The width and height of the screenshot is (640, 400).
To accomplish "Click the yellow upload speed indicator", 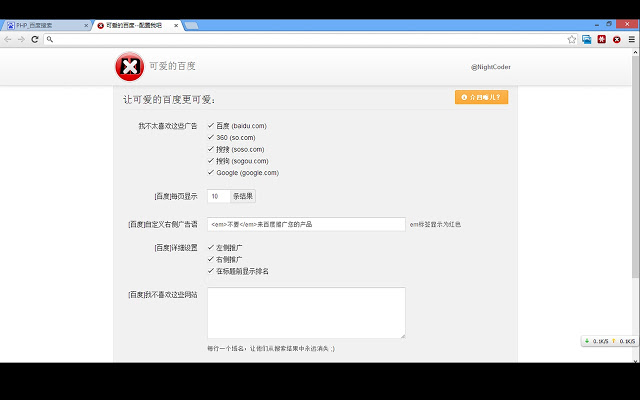I will click(x=623, y=341).
